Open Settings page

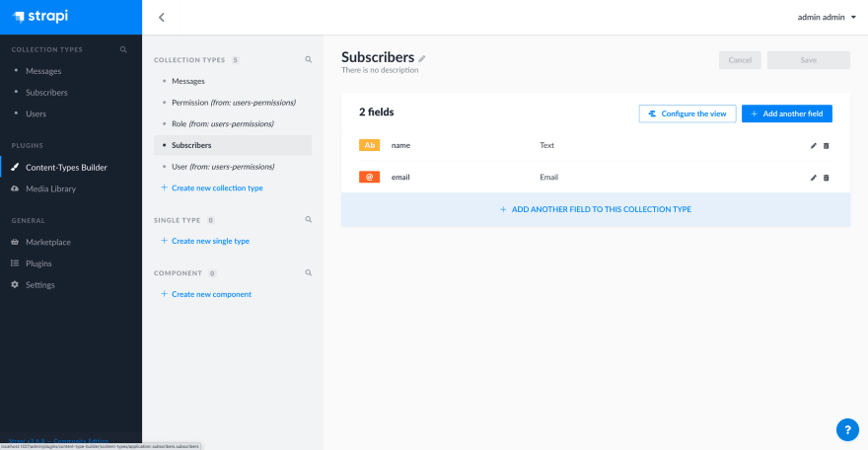click(x=39, y=284)
